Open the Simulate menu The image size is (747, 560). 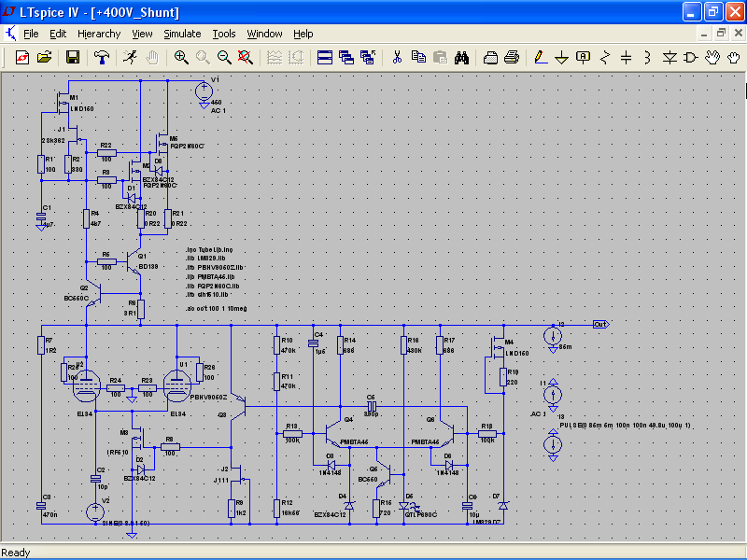(x=182, y=34)
